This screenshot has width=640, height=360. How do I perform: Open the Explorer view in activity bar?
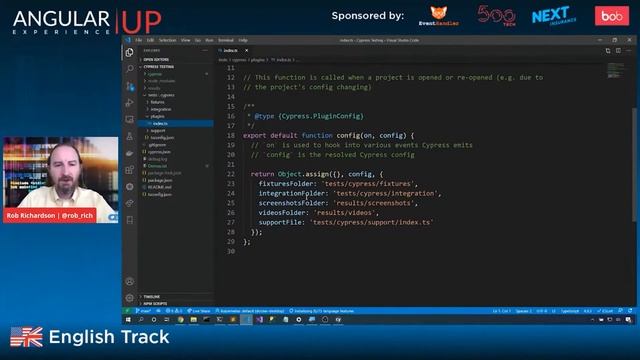click(130, 52)
